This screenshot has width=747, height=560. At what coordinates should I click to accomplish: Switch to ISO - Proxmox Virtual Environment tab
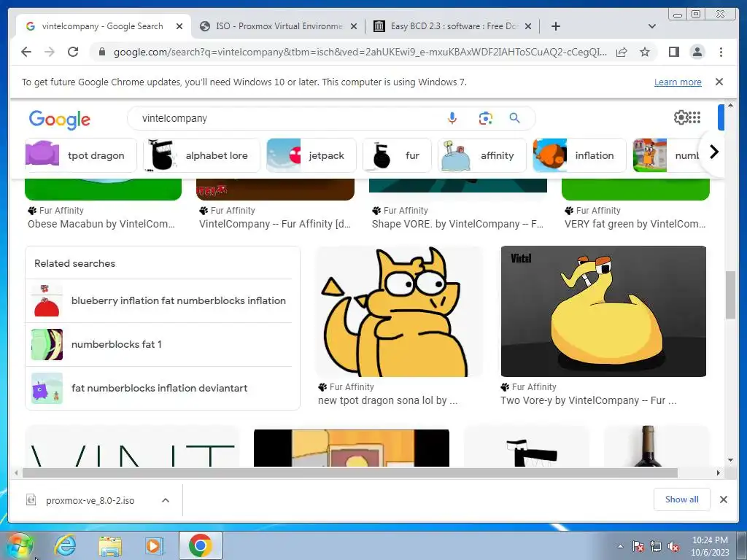tap(279, 26)
